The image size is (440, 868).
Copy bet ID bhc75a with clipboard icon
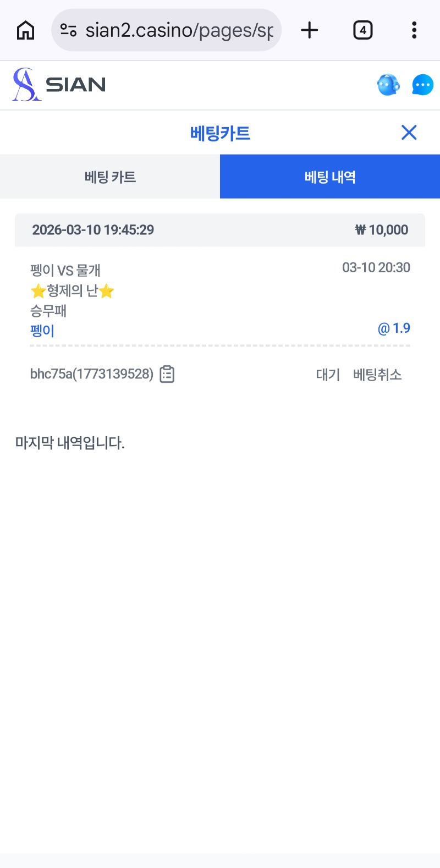pos(167,374)
